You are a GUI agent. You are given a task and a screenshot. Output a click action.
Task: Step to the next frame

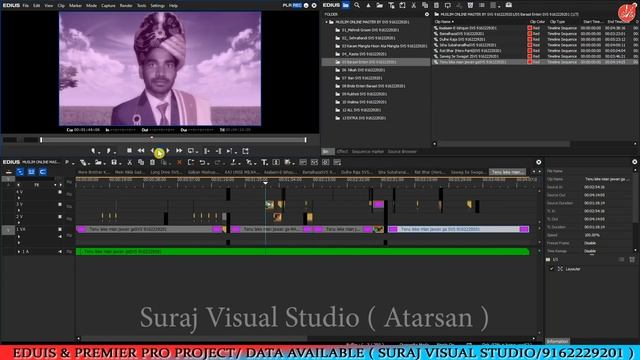click(x=168, y=151)
